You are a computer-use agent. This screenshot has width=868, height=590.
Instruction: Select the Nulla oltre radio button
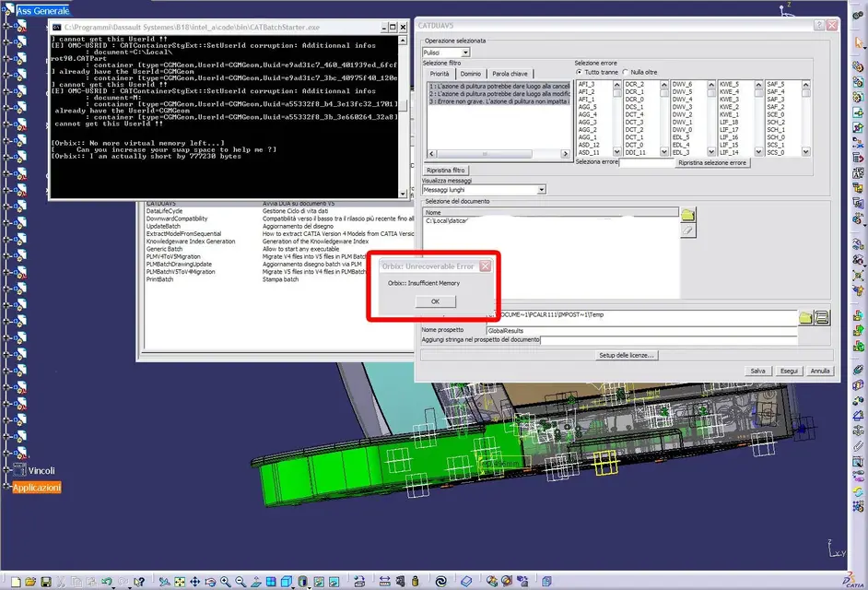click(x=626, y=72)
